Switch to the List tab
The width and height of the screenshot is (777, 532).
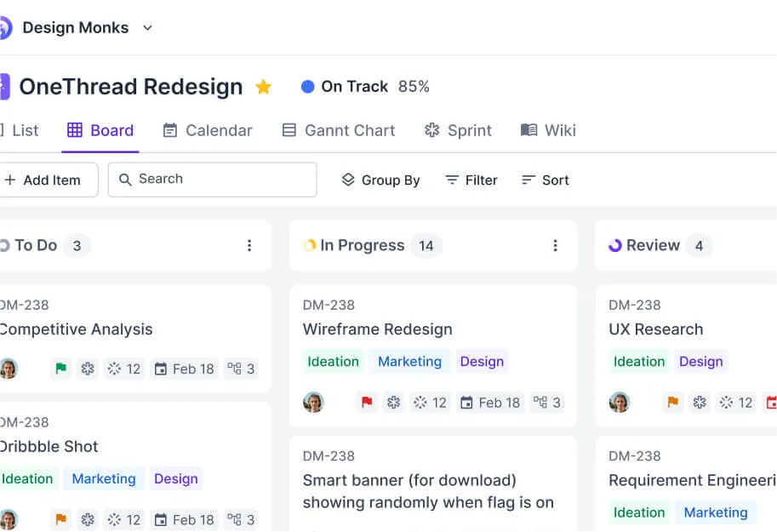20,130
